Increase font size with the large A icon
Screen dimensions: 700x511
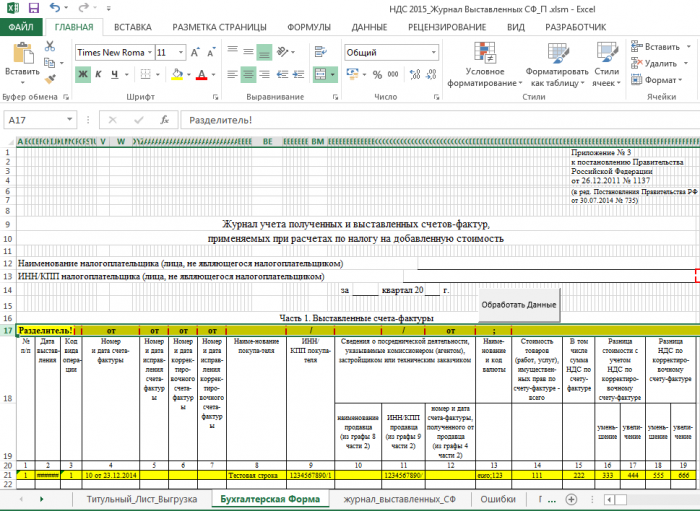195,53
